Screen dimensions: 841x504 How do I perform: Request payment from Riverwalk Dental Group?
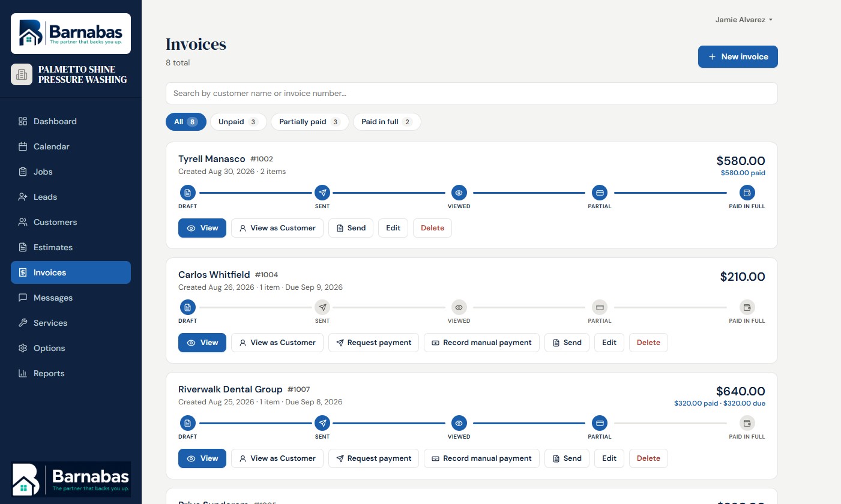tap(373, 458)
